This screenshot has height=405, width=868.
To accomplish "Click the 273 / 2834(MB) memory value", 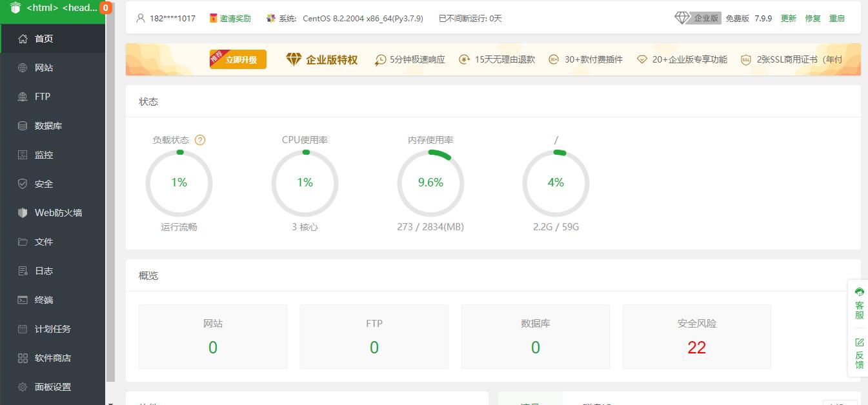I will click(x=430, y=227).
